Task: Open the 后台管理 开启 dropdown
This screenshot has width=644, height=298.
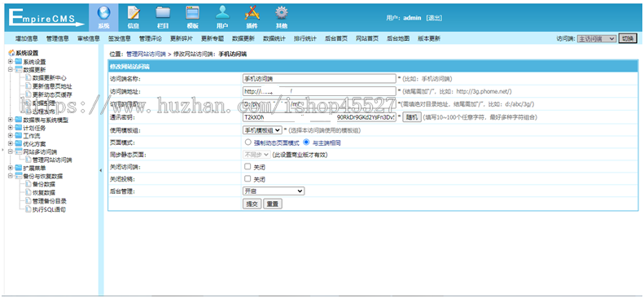Action: [x=274, y=191]
